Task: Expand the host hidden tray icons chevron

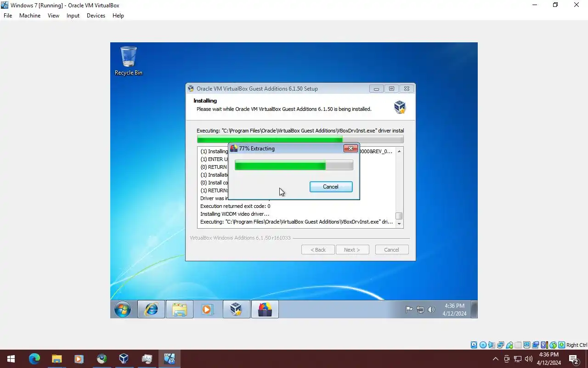Action: pyautogui.click(x=495, y=359)
